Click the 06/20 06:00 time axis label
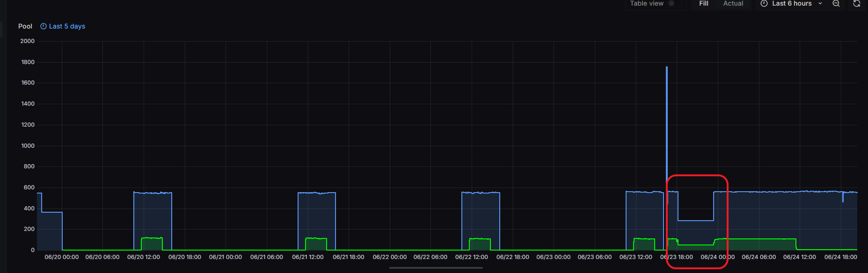 tap(102, 257)
